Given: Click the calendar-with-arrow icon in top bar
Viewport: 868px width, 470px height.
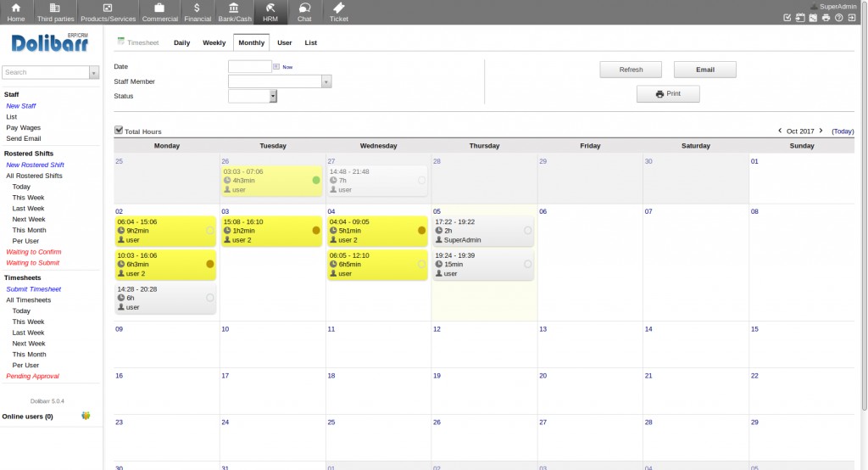Looking at the screenshot, I should pos(800,18).
